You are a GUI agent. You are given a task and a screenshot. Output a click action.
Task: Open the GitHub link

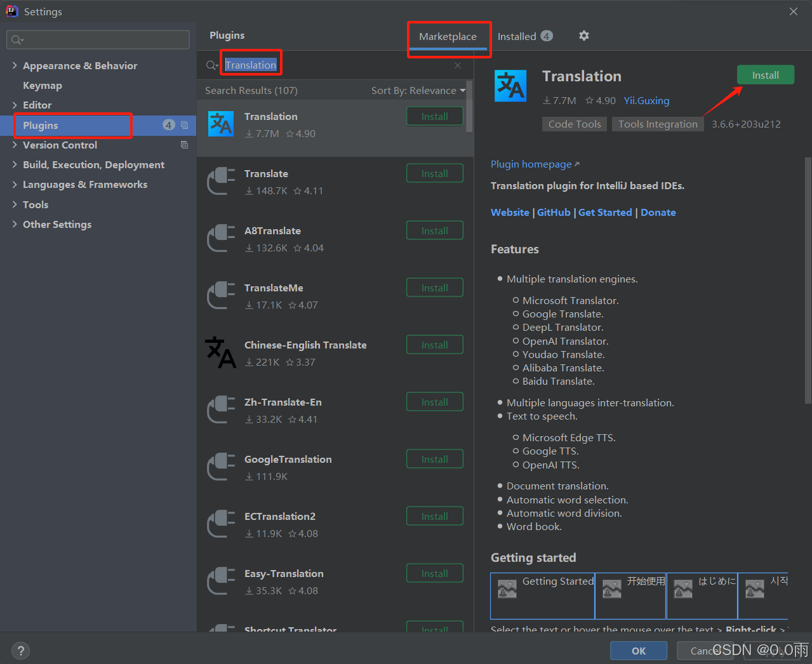point(554,212)
